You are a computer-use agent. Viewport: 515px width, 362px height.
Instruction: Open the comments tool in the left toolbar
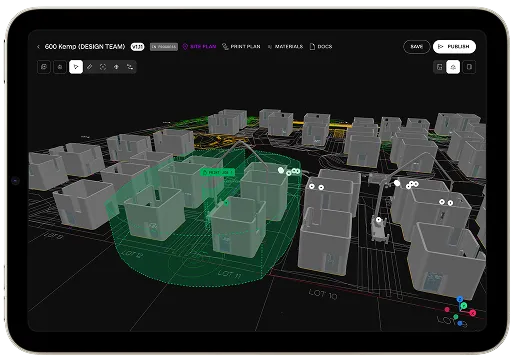44,67
